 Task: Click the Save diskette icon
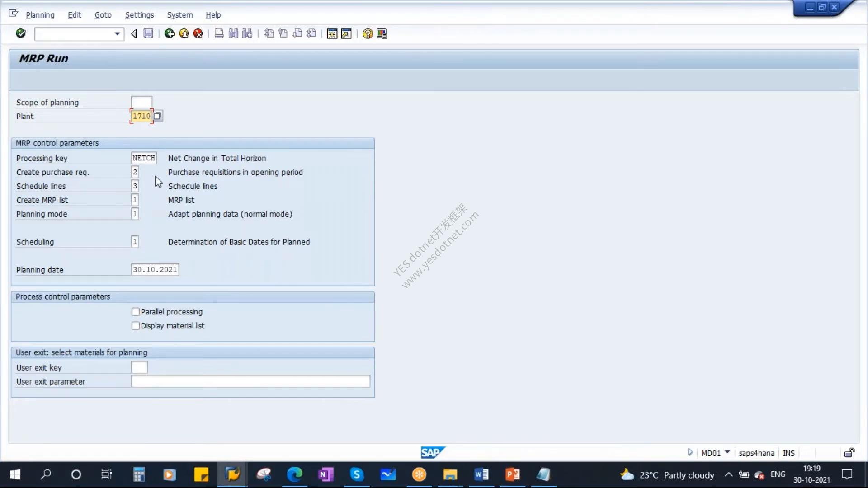148,33
